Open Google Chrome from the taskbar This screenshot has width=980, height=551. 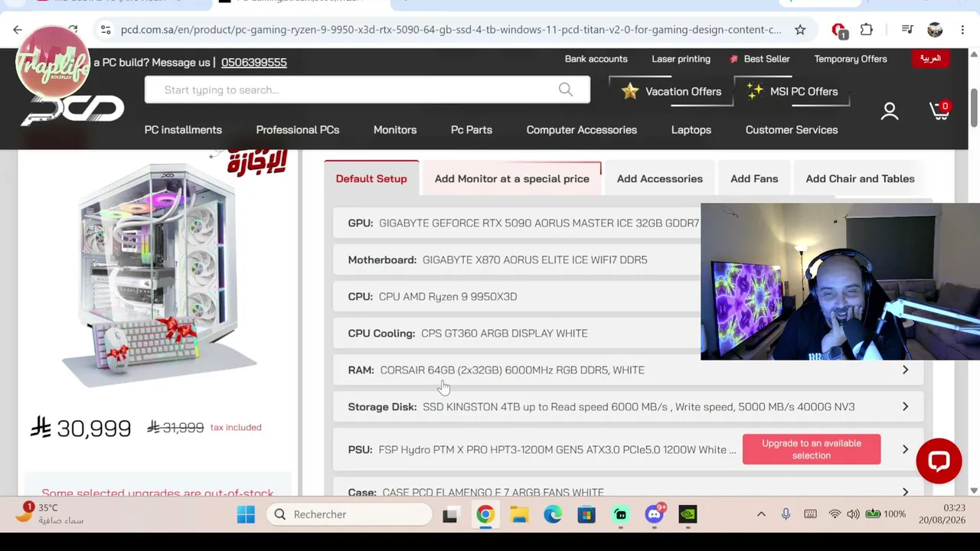coord(485,514)
